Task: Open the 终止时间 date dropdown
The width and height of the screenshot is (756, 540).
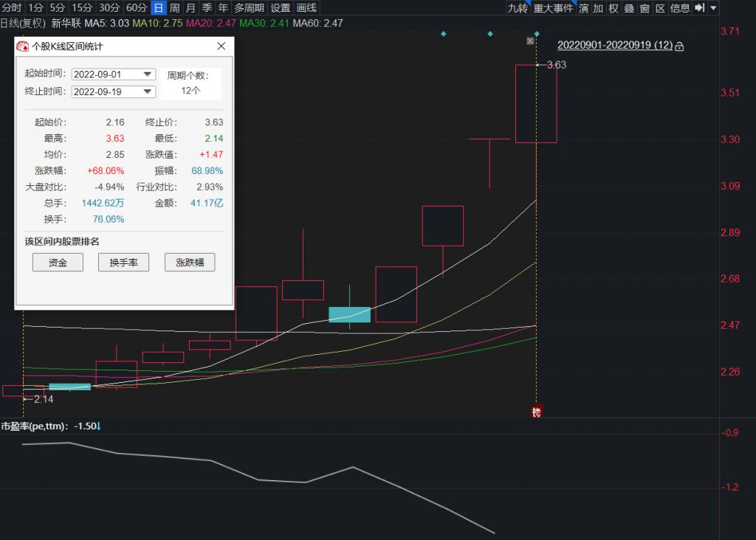Action: 148,91
